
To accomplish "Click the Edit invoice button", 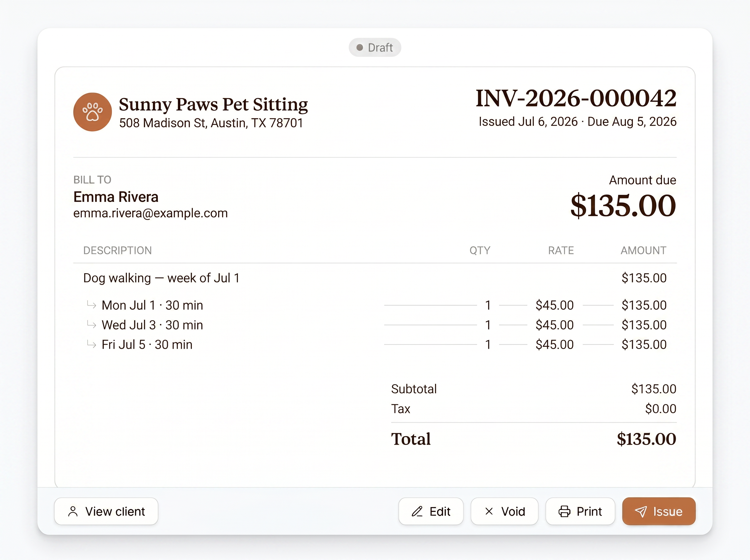I will [431, 511].
